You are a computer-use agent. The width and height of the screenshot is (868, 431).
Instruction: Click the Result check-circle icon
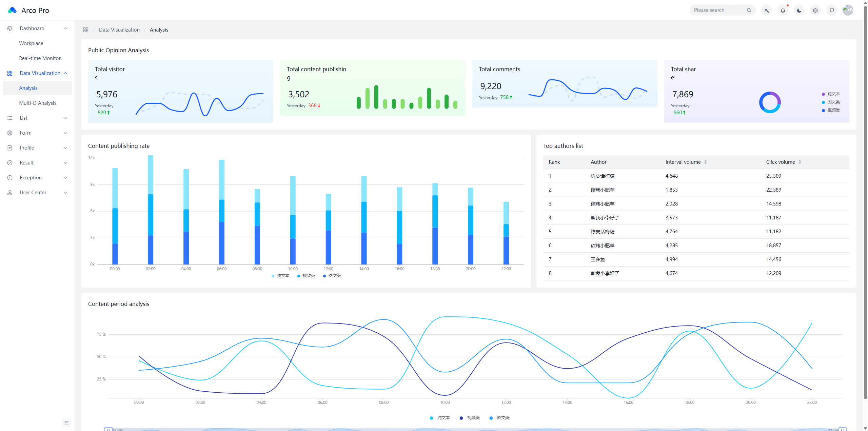coord(10,163)
